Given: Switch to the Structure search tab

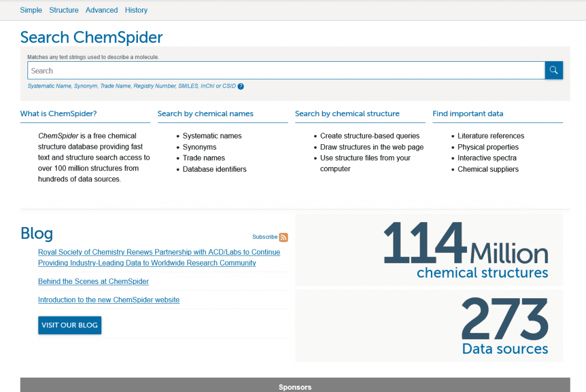Looking at the screenshot, I should click(64, 10).
